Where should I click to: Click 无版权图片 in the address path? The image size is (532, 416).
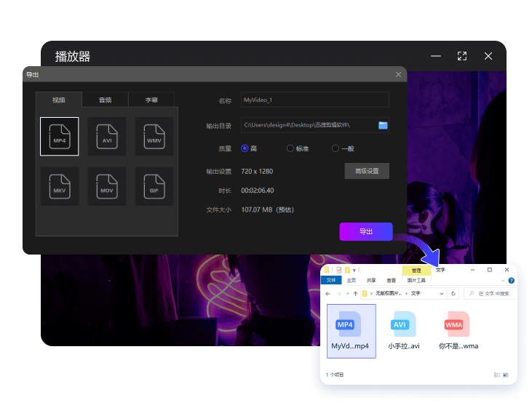click(x=389, y=293)
